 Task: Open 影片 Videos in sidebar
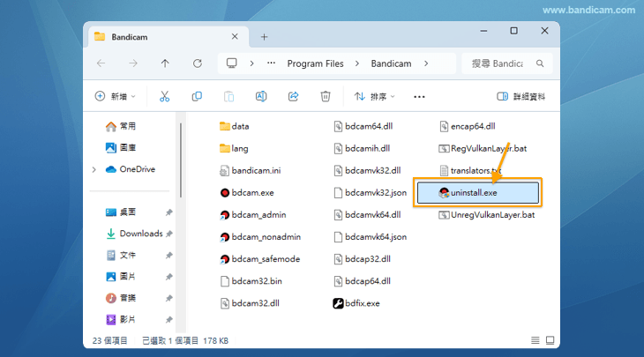(121, 320)
